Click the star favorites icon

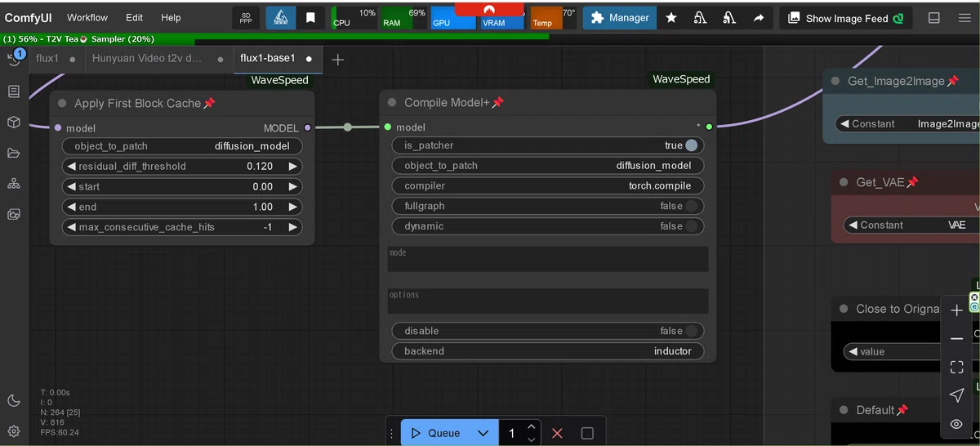[671, 17]
